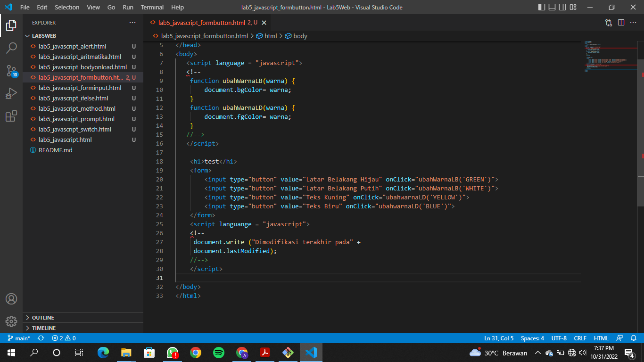Click file name breadcrumb segment
The height and width of the screenshot is (362, 644).
[200, 36]
